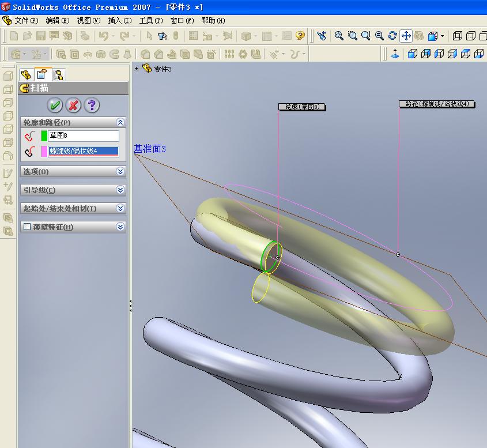Click the Mirror feature icon
The width and height of the screenshot is (487, 448).
point(256,54)
